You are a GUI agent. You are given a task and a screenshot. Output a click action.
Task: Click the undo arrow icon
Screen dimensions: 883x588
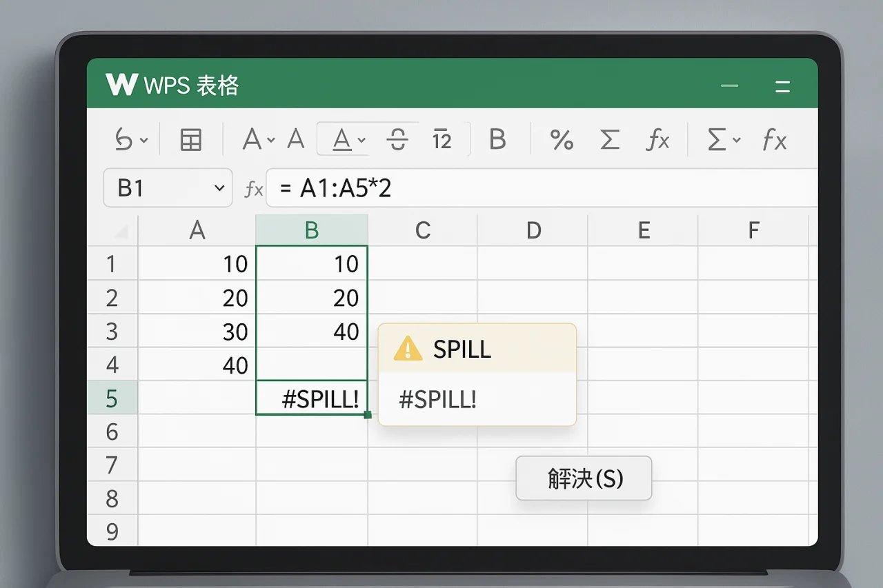[124, 140]
